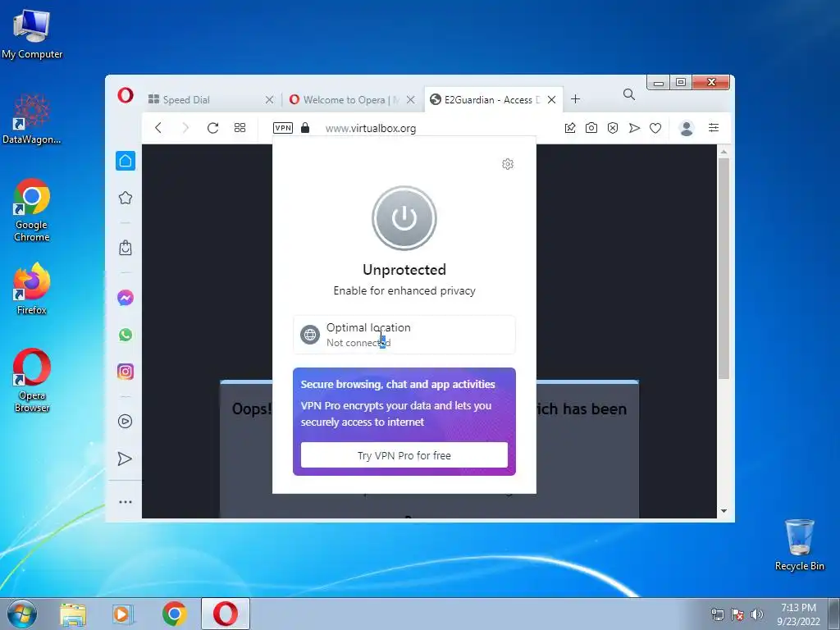The width and height of the screenshot is (840, 630).
Task: Click the scrollbar down arrow
Action: 724,511
